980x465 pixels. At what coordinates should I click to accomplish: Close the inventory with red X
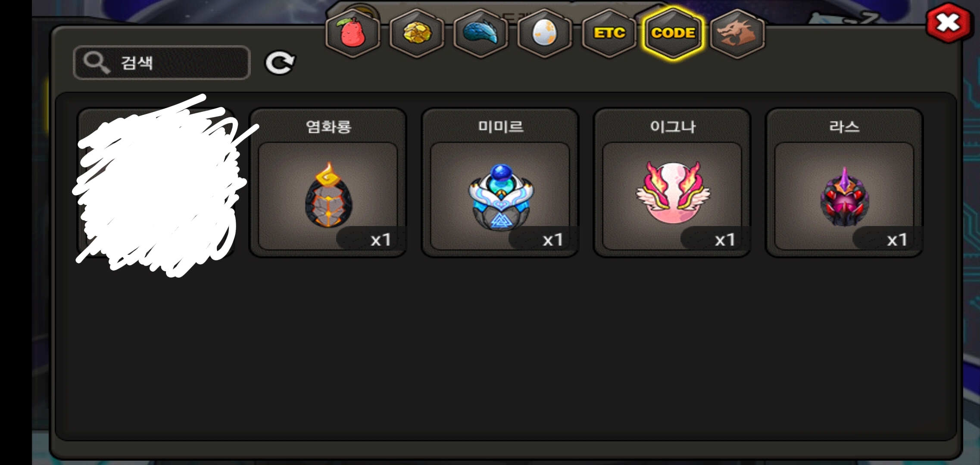click(x=949, y=23)
